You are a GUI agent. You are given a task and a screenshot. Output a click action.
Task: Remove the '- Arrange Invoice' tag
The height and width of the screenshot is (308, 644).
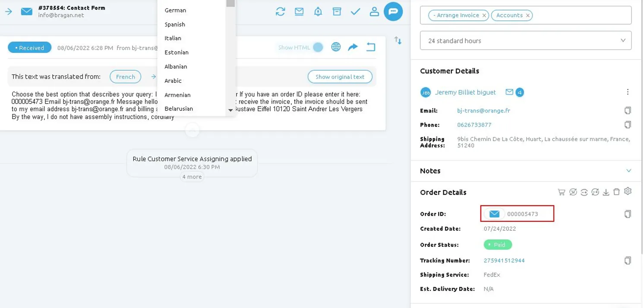coord(484,15)
